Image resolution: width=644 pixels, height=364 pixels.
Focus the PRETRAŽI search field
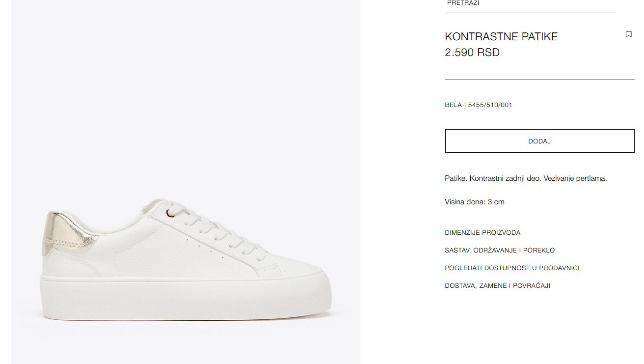(x=530, y=4)
